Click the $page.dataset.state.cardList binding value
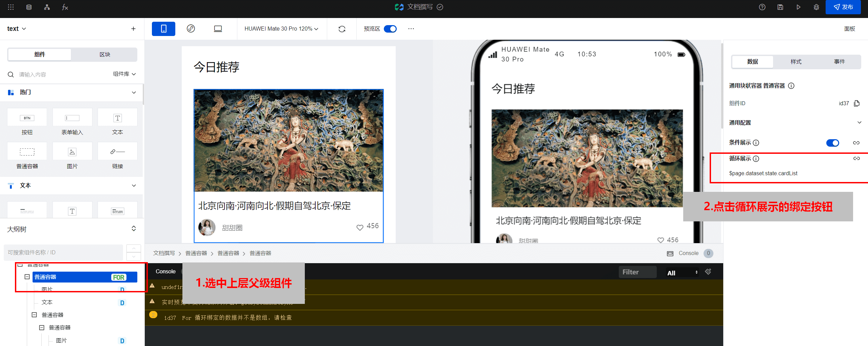The width and height of the screenshot is (868, 346). pos(763,174)
